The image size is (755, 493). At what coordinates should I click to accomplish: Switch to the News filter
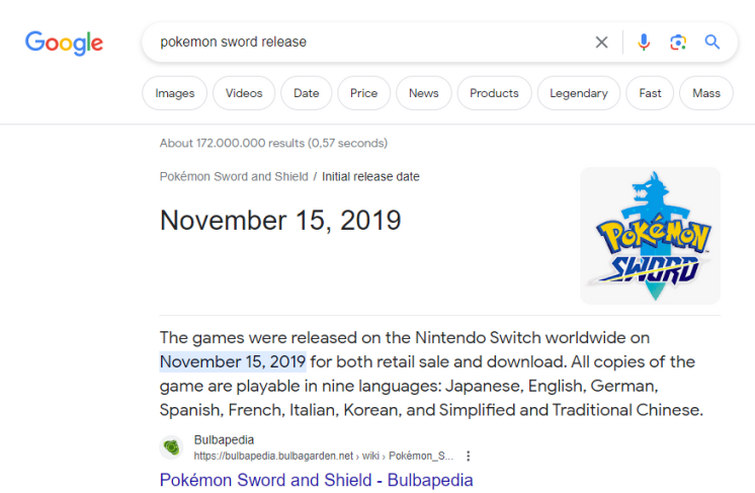click(424, 93)
